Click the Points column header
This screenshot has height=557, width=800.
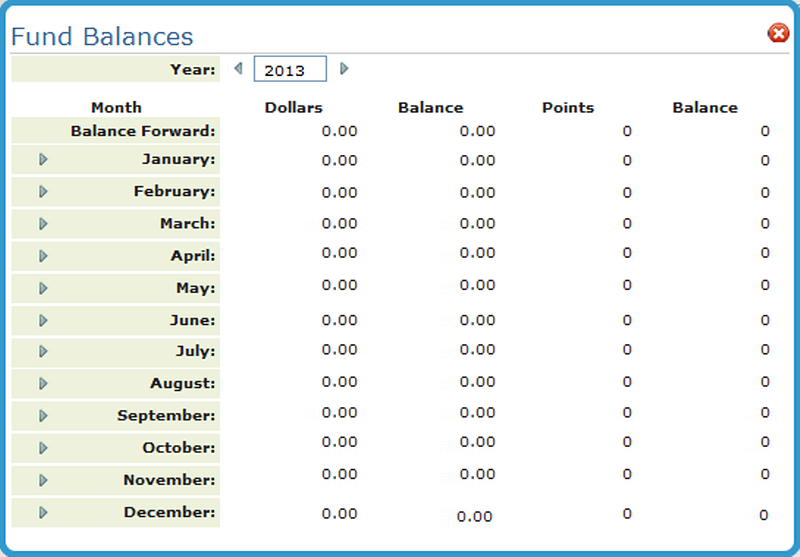[x=568, y=108]
